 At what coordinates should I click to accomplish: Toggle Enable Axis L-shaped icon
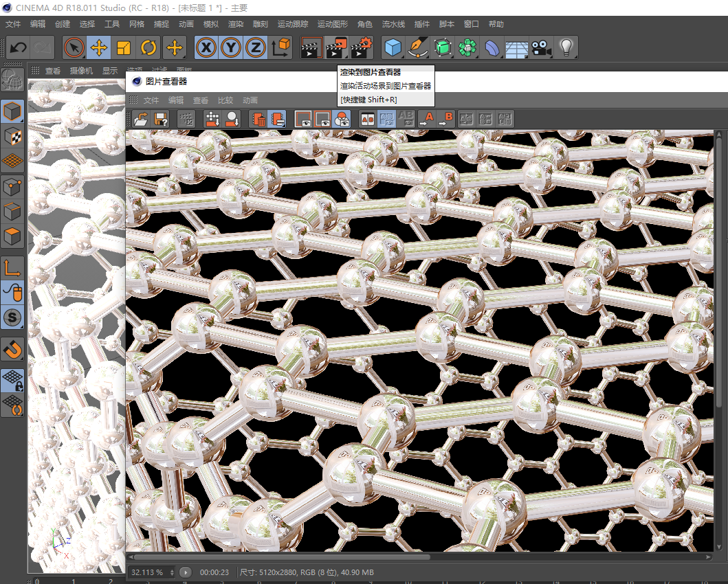click(12, 268)
